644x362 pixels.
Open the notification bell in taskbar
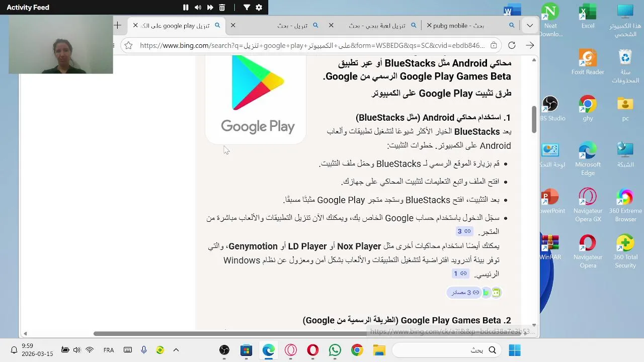click(x=14, y=350)
